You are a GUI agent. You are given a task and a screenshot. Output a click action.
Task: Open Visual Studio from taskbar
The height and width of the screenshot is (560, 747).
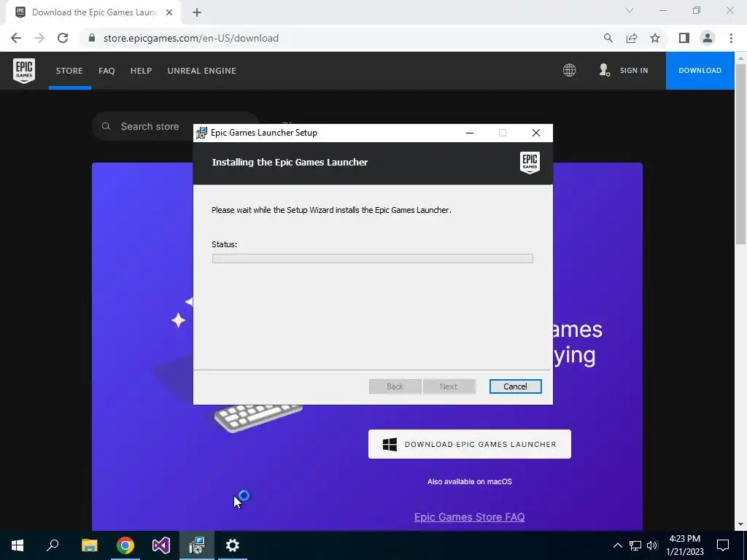(161, 545)
